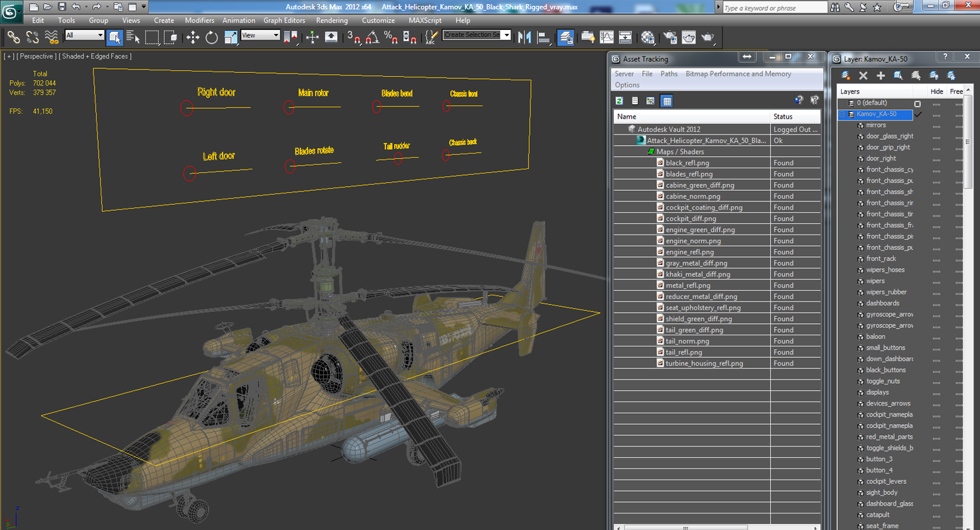The height and width of the screenshot is (530, 980).
Task: Open the selection filter All dropdown
Action: point(84,35)
